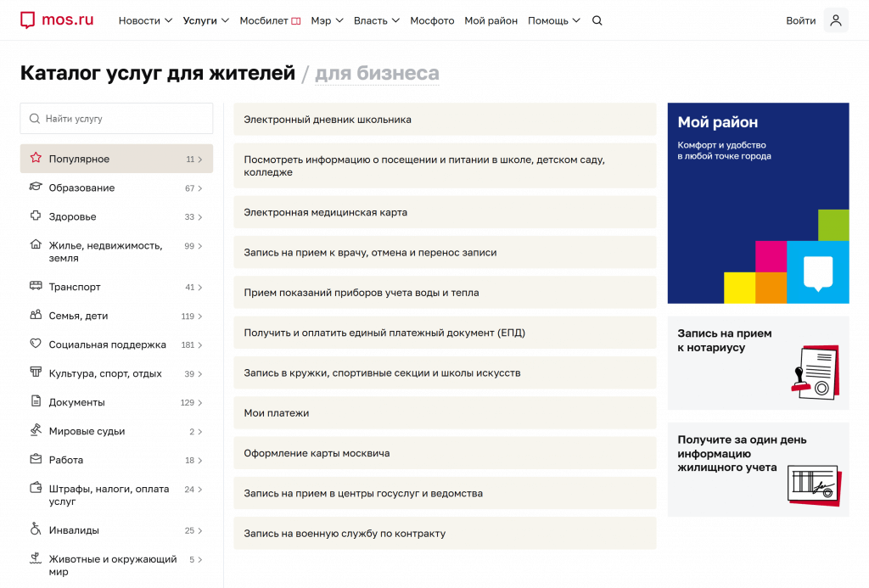Open the Мосфото menu item
The image size is (869, 588).
click(x=432, y=20)
